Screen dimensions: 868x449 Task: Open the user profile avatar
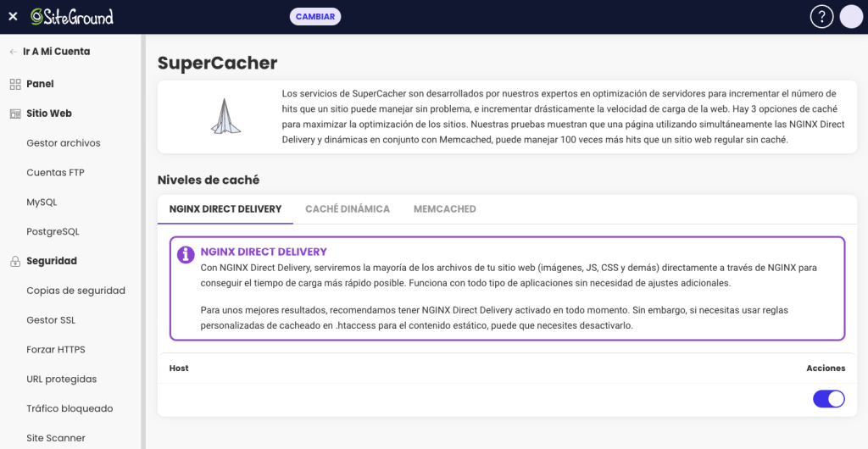click(851, 17)
